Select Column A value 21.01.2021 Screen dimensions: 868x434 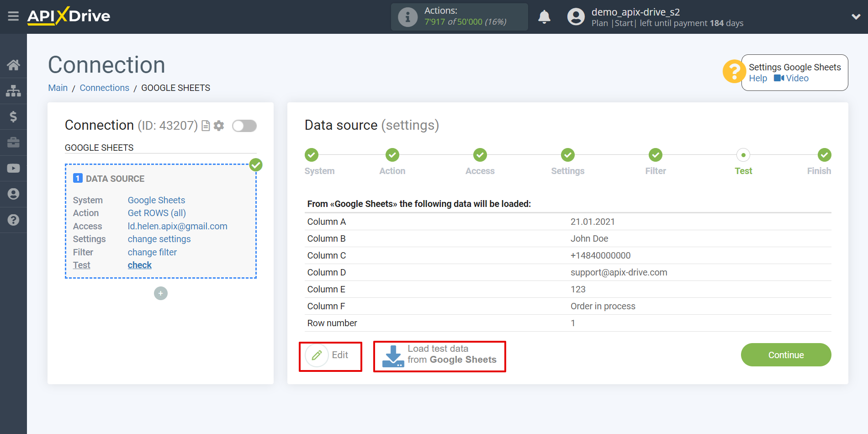tap(593, 222)
